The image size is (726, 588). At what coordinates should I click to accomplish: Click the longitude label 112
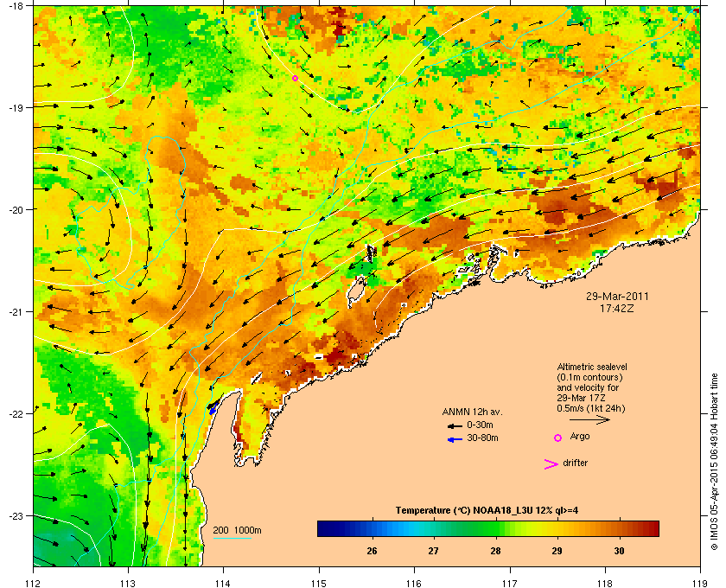pos(34,584)
